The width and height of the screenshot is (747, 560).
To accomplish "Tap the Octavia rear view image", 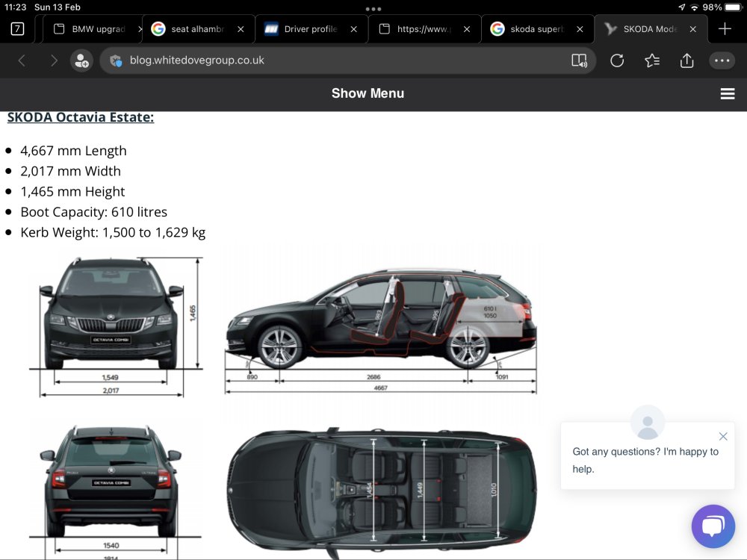I will pyautogui.click(x=114, y=491).
